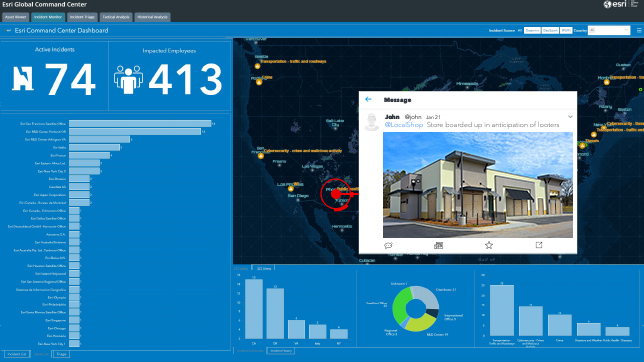Click the yellow-green R&D Center donut segment
The image size is (644, 362).
421,323
